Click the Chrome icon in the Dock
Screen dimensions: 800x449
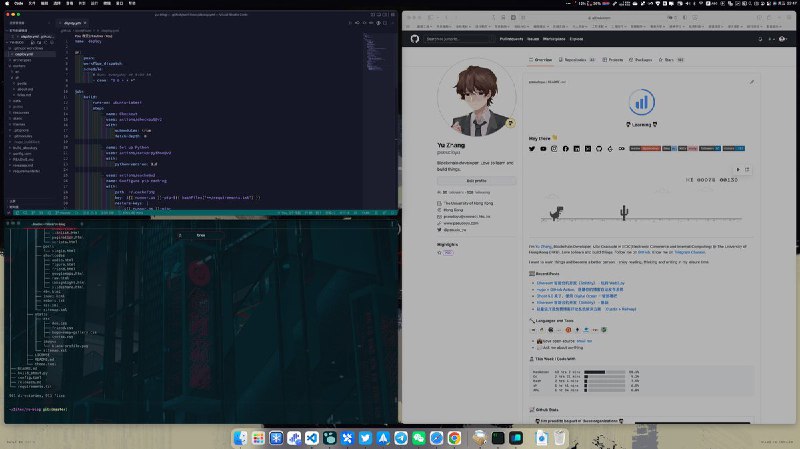455,438
